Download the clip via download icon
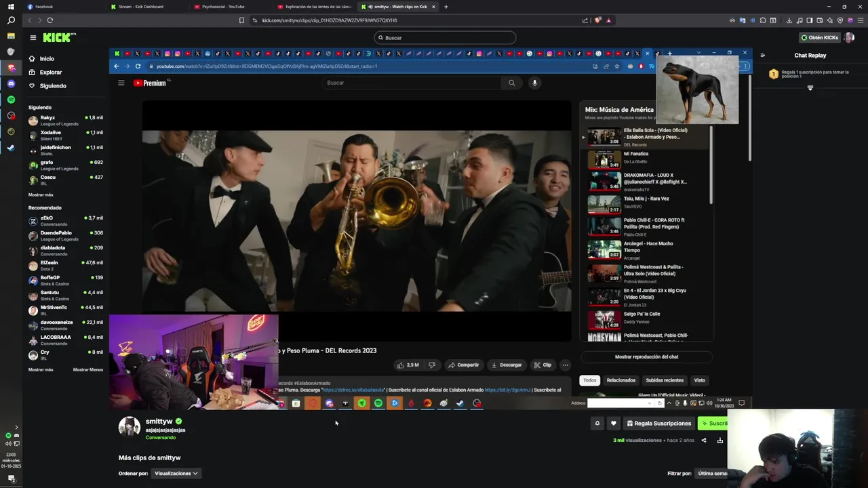The height and width of the screenshot is (488, 868). pyautogui.click(x=720, y=441)
